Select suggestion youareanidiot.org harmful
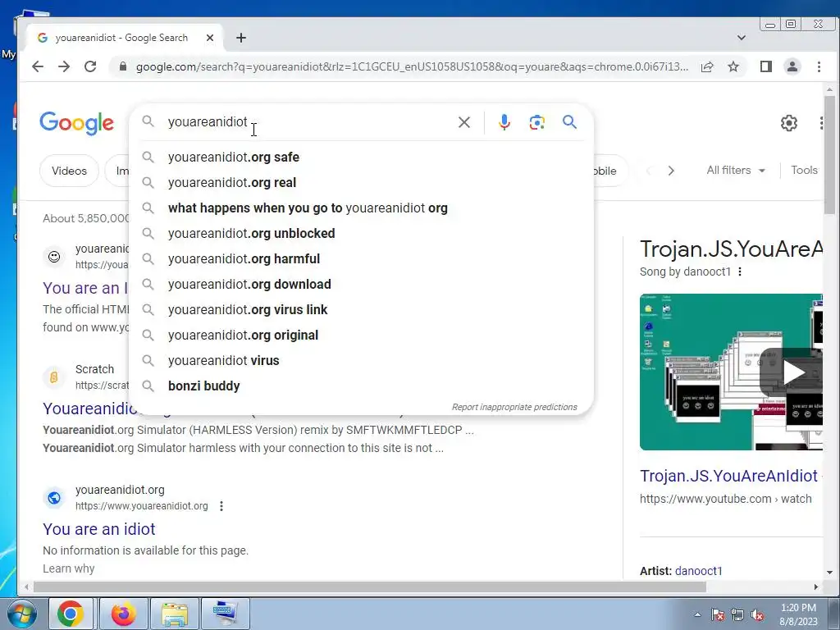Screen dimensions: 840x630 tap(361, 258)
